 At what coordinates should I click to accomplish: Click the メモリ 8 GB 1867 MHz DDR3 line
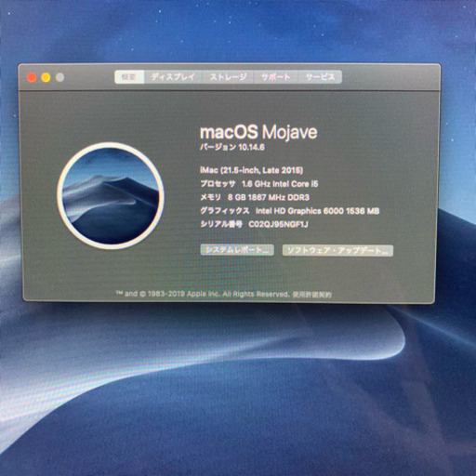(255, 197)
